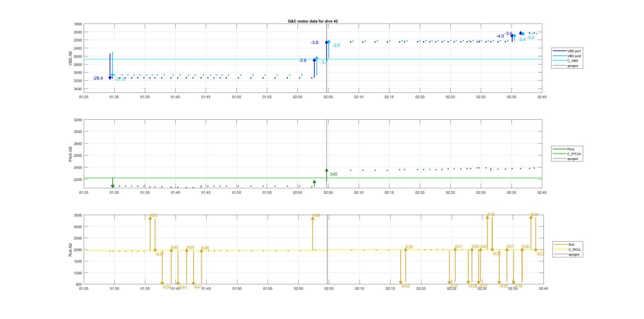
Task: Click the '-3.2' VBD annotation
Action: (530, 37)
